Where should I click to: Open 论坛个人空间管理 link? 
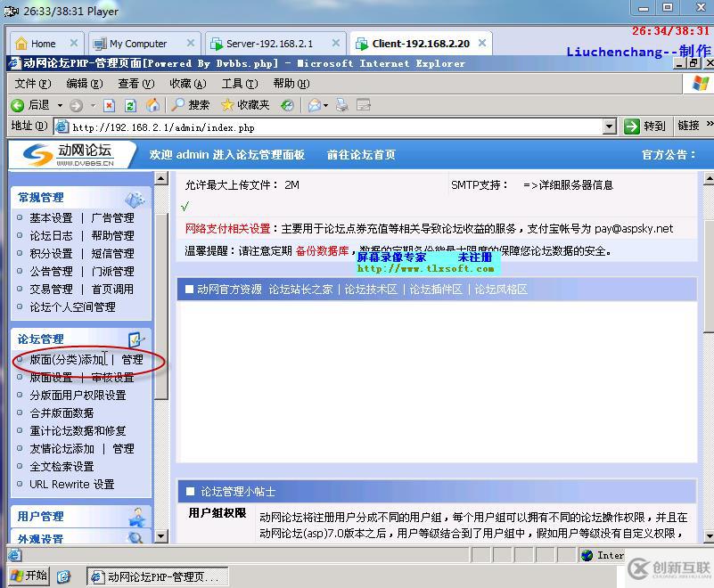click(x=72, y=307)
